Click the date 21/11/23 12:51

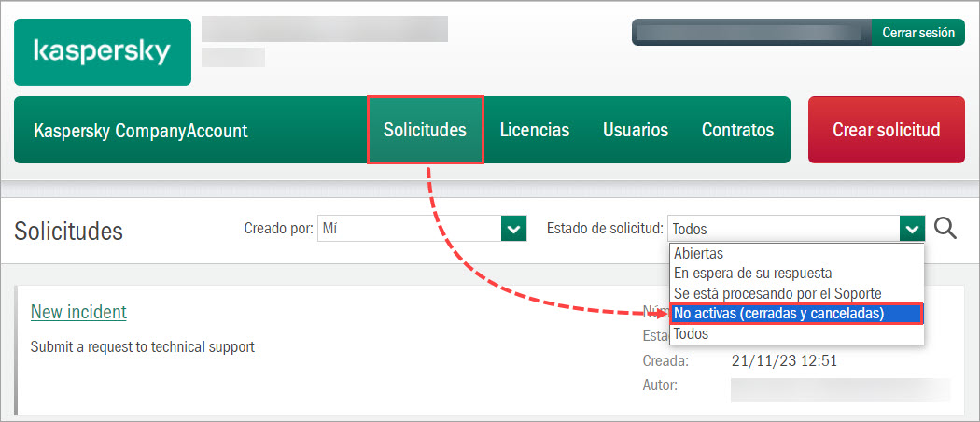tap(784, 360)
